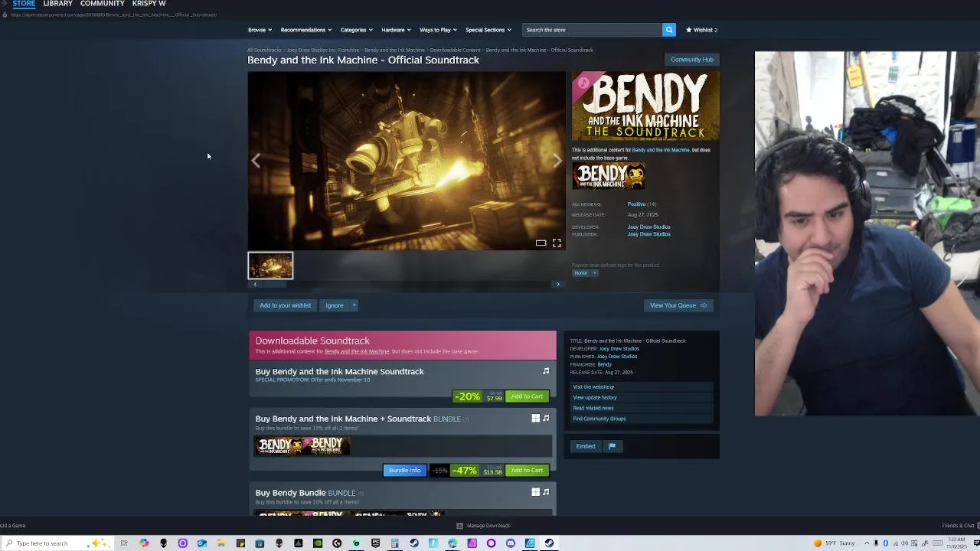Open the Windows notification center icon

tap(976, 543)
